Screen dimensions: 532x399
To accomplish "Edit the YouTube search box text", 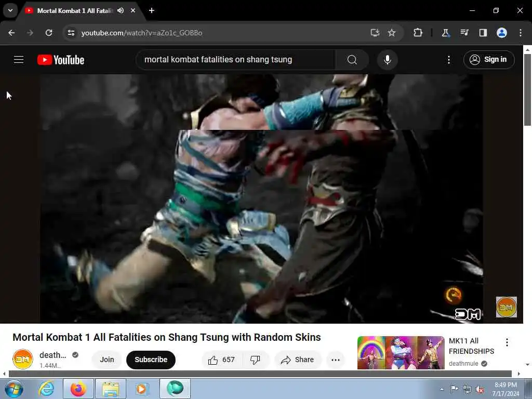I will tap(236, 60).
